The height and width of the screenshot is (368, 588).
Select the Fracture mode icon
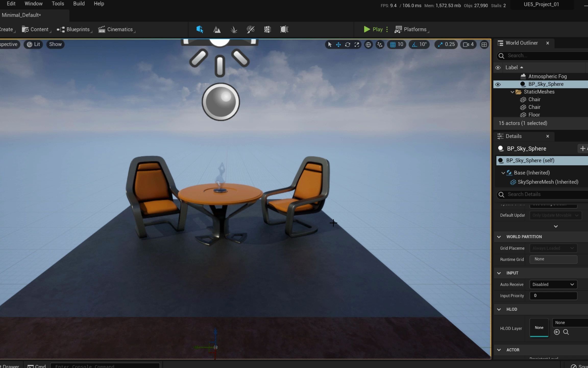click(267, 29)
